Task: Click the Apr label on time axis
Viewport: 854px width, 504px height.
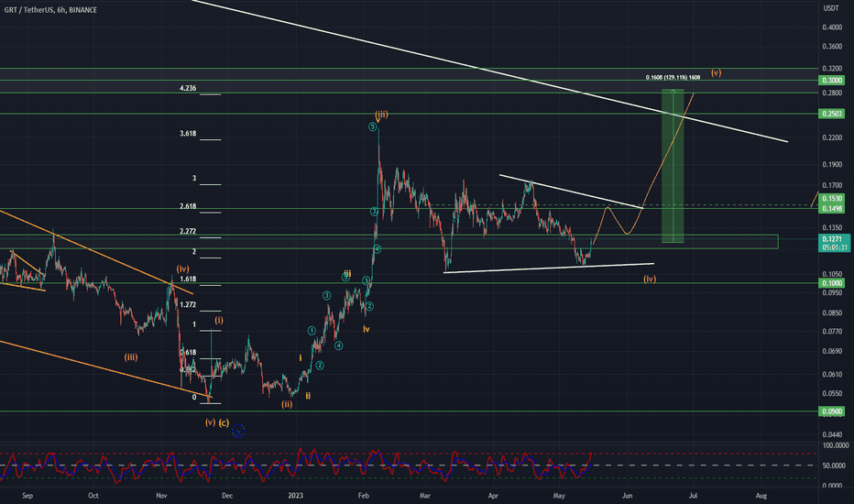Action: click(x=493, y=496)
